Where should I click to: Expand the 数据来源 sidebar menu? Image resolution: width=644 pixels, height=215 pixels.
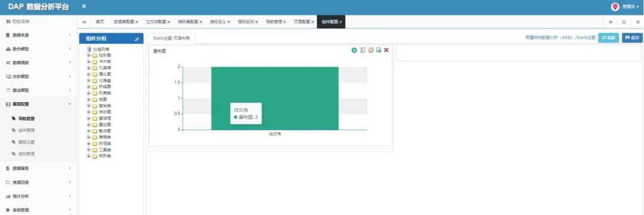pos(38,35)
